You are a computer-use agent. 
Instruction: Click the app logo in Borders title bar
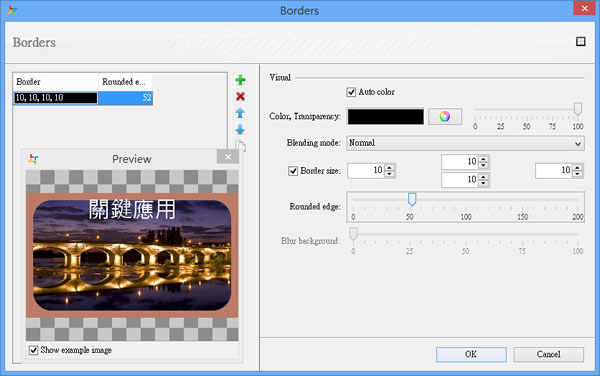(x=12, y=10)
